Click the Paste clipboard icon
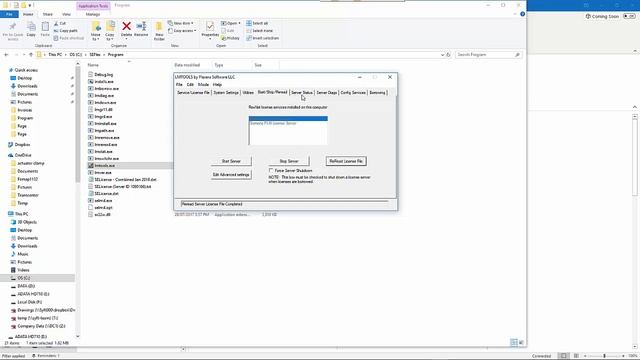The width and height of the screenshot is (640, 360). pyautogui.click(x=45, y=27)
